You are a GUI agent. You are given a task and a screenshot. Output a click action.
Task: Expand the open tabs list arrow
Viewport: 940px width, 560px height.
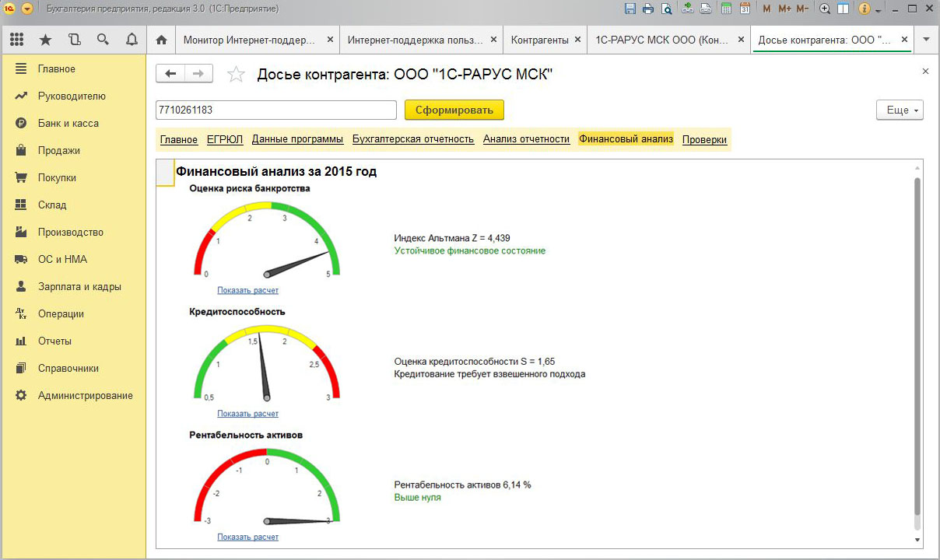(x=926, y=40)
